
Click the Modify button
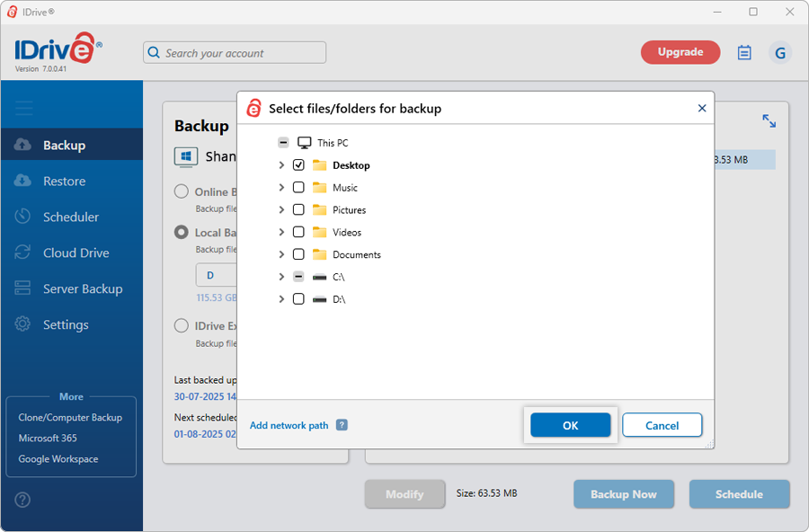404,494
